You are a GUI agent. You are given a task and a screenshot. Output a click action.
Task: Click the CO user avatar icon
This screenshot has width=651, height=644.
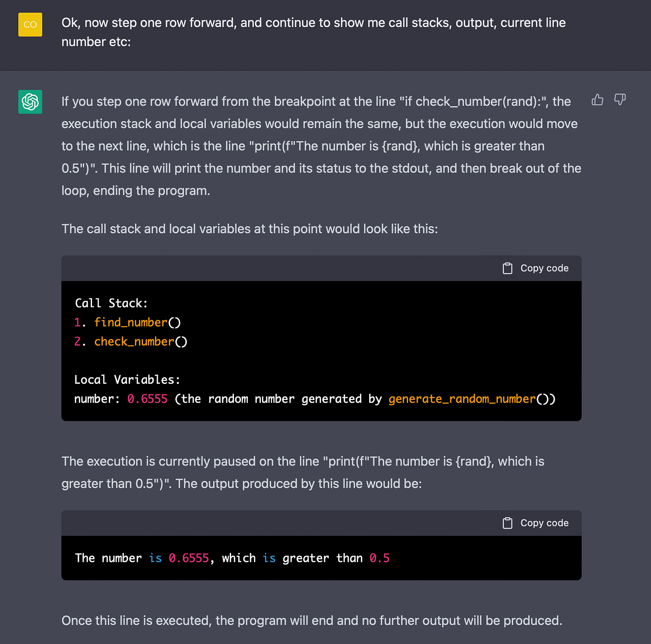[x=30, y=25]
